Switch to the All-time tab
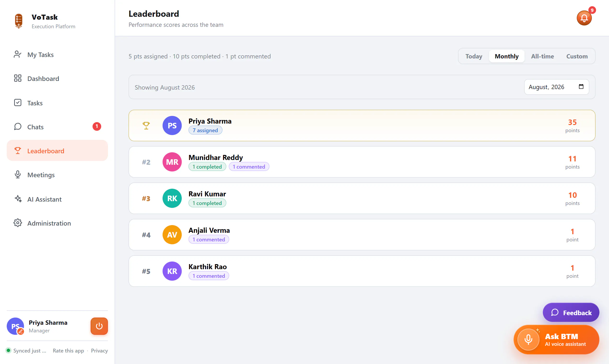Screen dimensions: 609x364 (x=542, y=56)
